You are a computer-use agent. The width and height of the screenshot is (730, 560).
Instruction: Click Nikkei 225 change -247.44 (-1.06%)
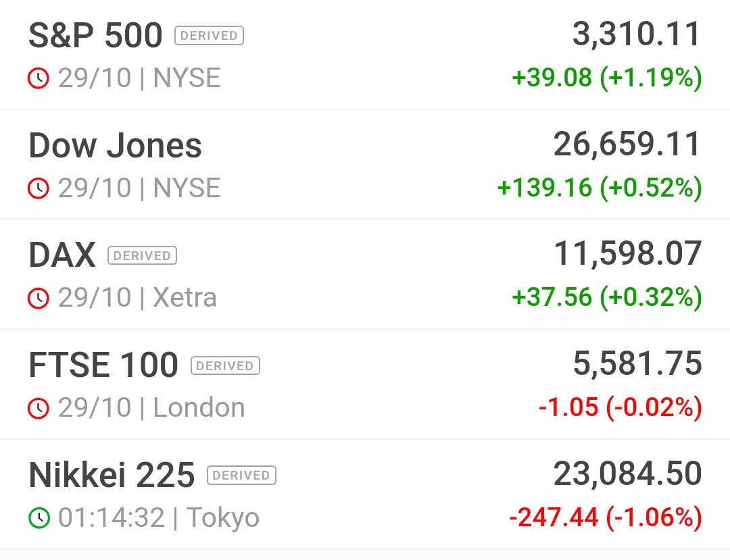point(606,517)
